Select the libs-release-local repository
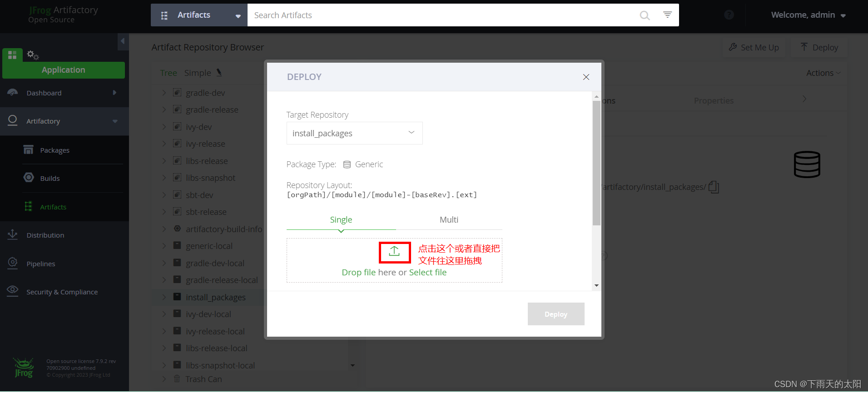Viewport: 868px width, 393px height. [x=216, y=348]
